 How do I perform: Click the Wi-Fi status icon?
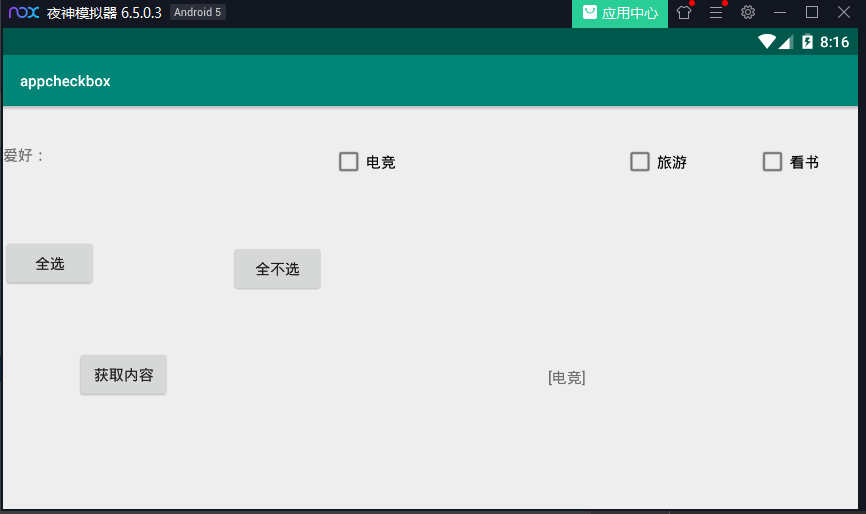pyautogui.click(x=767, y=41)
